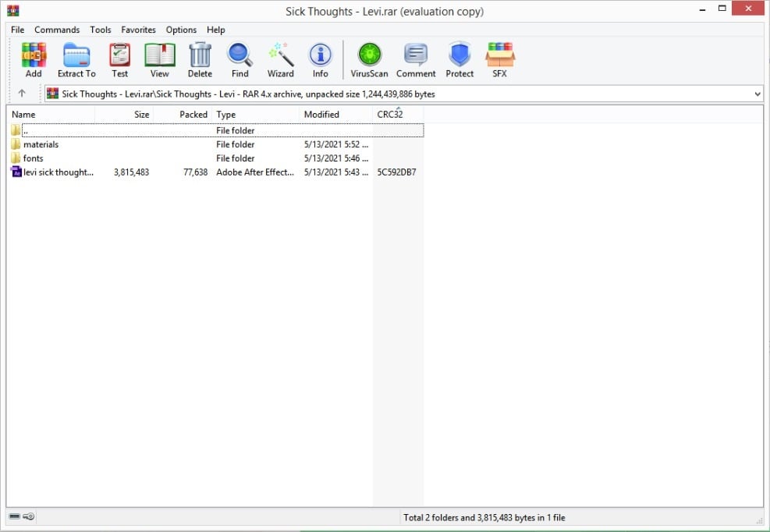
Task: Sort by Size column header
Action: (124, 115)
